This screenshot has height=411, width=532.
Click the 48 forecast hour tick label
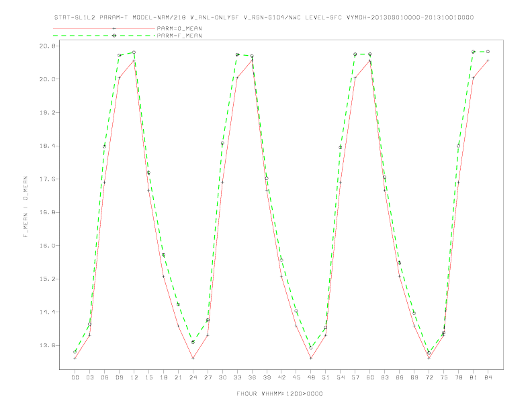[x=311, y=377]
